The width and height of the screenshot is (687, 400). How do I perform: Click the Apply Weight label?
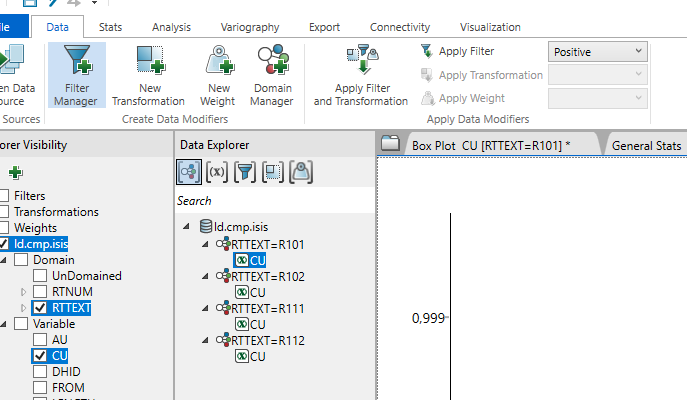[x=472, y=98]
